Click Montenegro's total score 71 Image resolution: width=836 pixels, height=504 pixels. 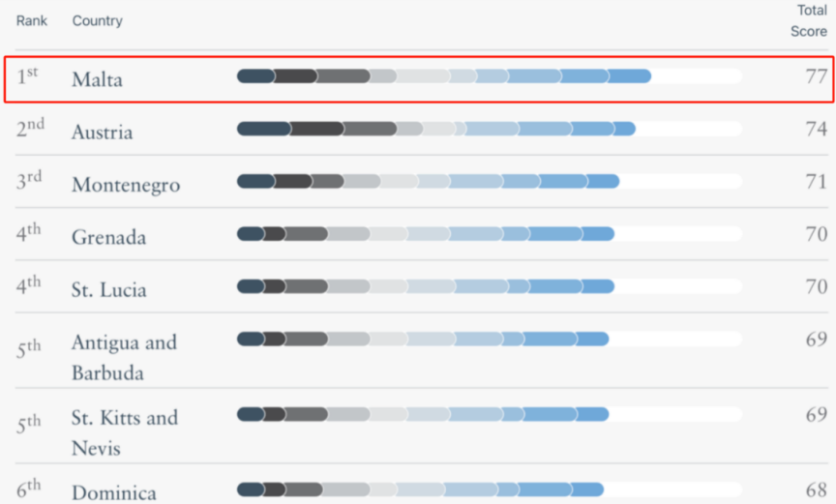point(817,181)
